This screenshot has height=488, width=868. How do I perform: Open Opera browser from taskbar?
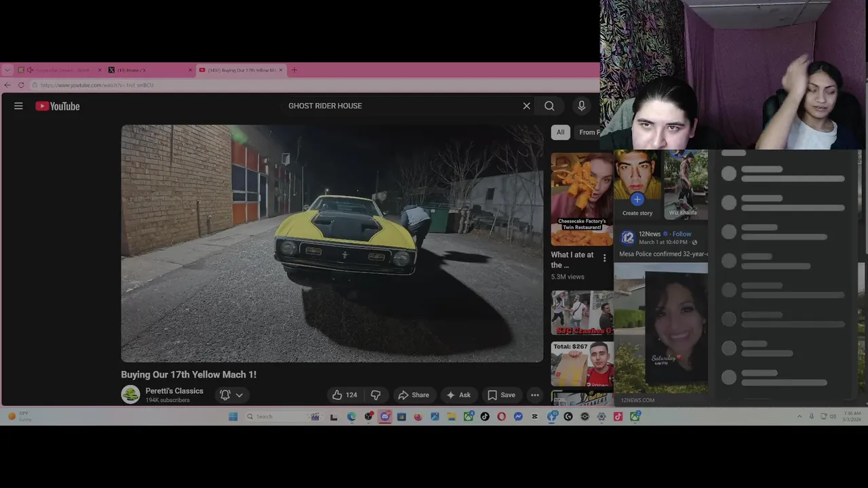click(501, 416)
